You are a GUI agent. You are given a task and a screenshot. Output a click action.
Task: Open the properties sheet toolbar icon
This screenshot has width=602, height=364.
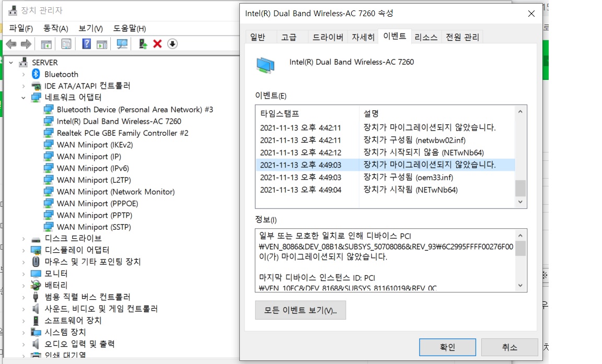[x=66, y=44]
